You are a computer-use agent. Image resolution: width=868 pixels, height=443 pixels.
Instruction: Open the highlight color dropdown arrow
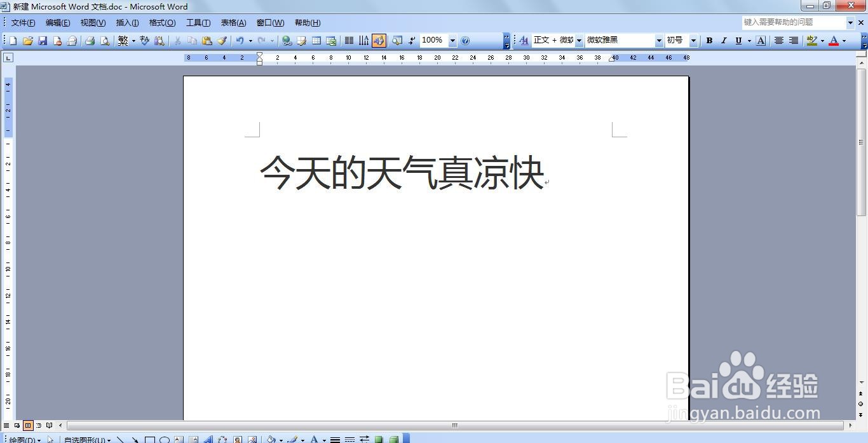[822, 41]
